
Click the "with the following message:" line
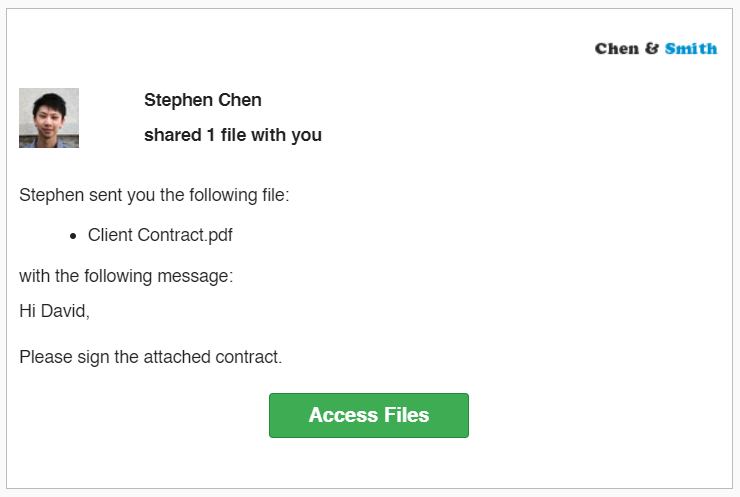[126, 276]
